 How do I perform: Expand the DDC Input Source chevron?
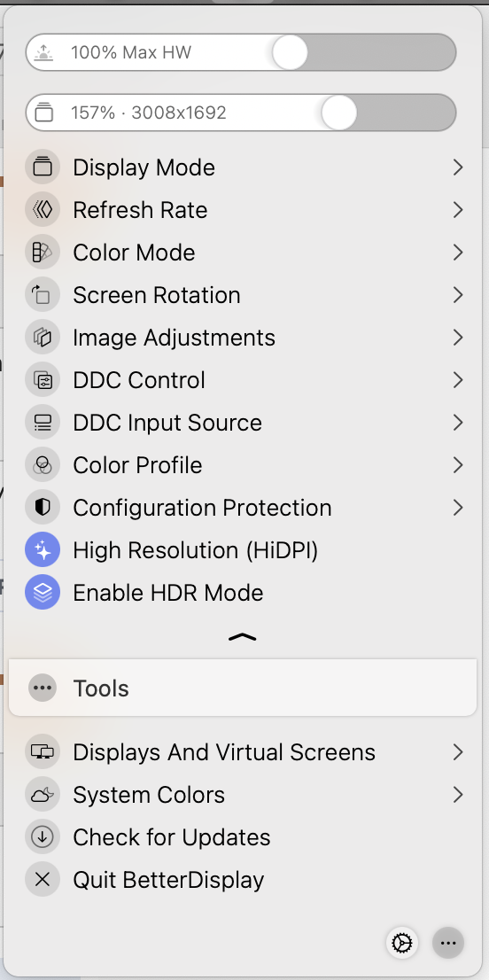pyautogui.click(x=458, y=423)
